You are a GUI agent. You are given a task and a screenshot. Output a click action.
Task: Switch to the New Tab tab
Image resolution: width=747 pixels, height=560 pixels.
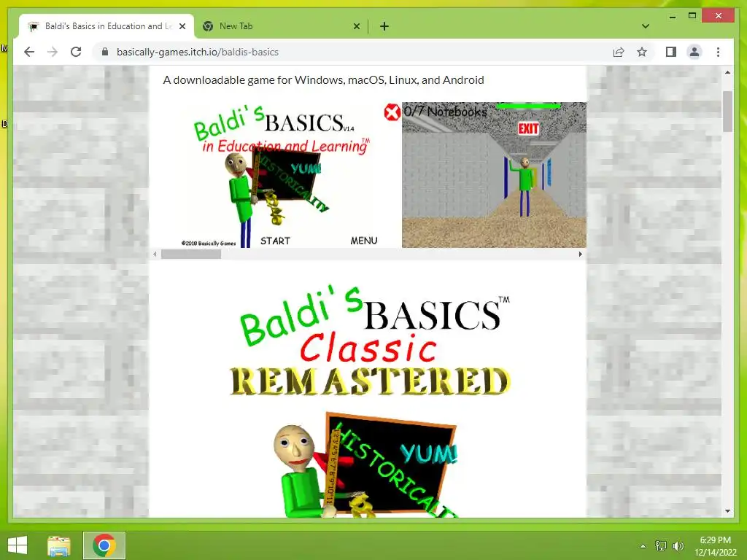pos(281,26)
